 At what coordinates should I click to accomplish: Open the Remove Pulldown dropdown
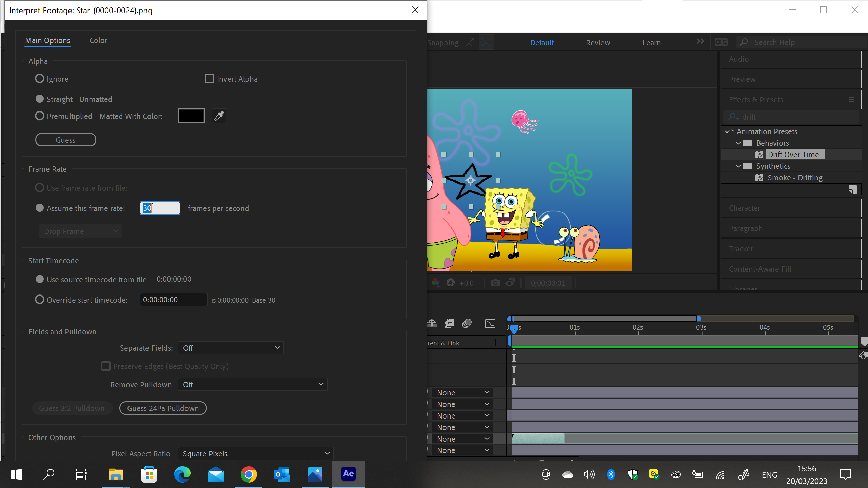tap(252, 384)
